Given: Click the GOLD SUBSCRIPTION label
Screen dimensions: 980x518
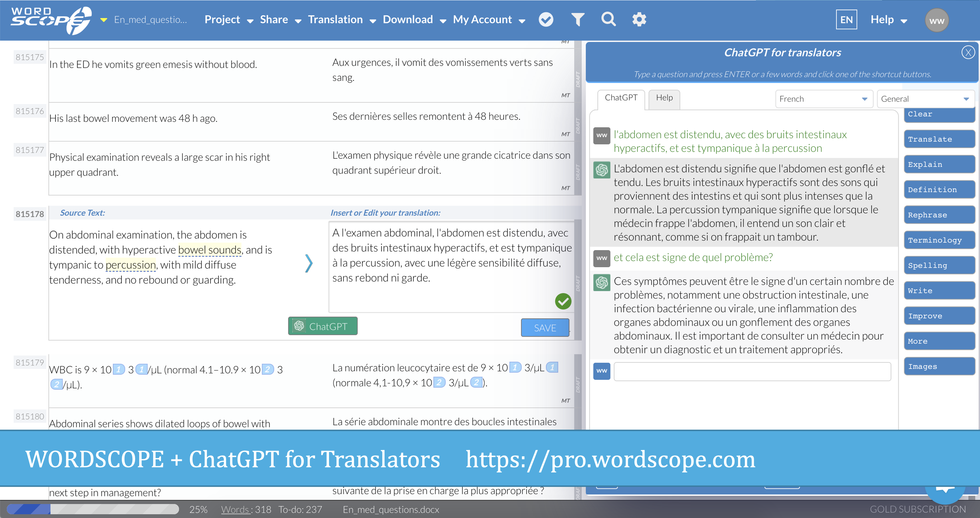Looking at the screenshot, I should [x=918, y=509].
